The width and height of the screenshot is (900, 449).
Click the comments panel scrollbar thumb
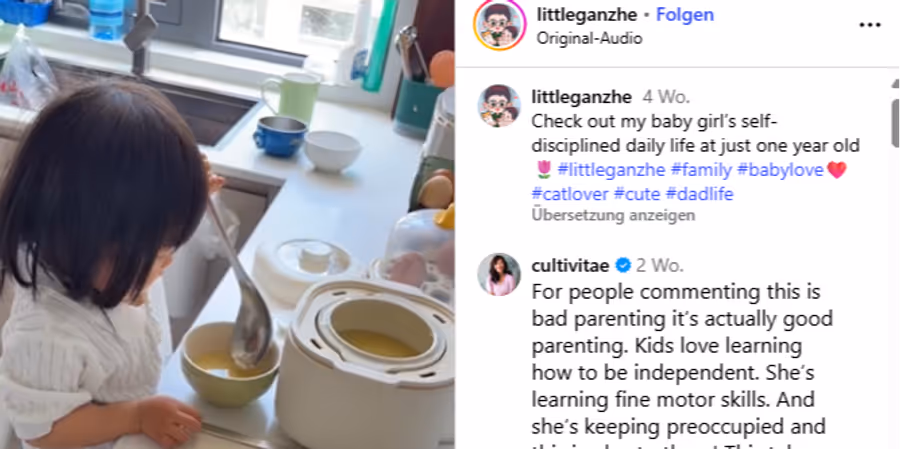click(x=895, y=123)
